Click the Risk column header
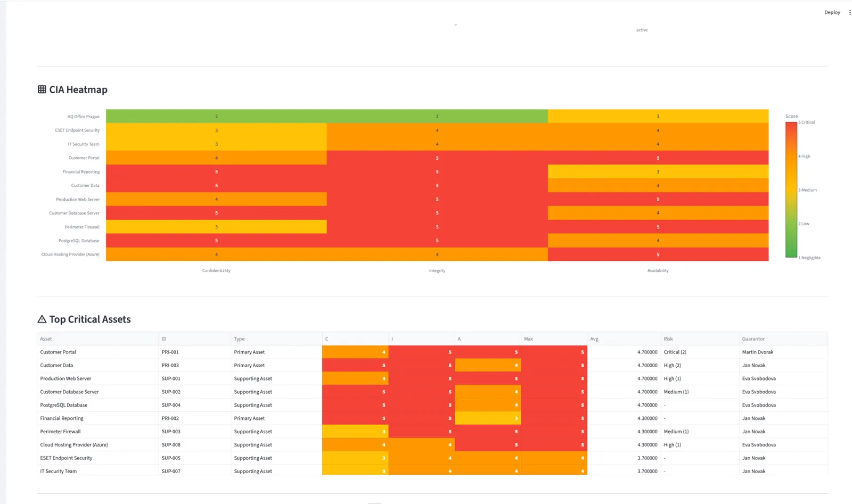 [x=700, y=338]
